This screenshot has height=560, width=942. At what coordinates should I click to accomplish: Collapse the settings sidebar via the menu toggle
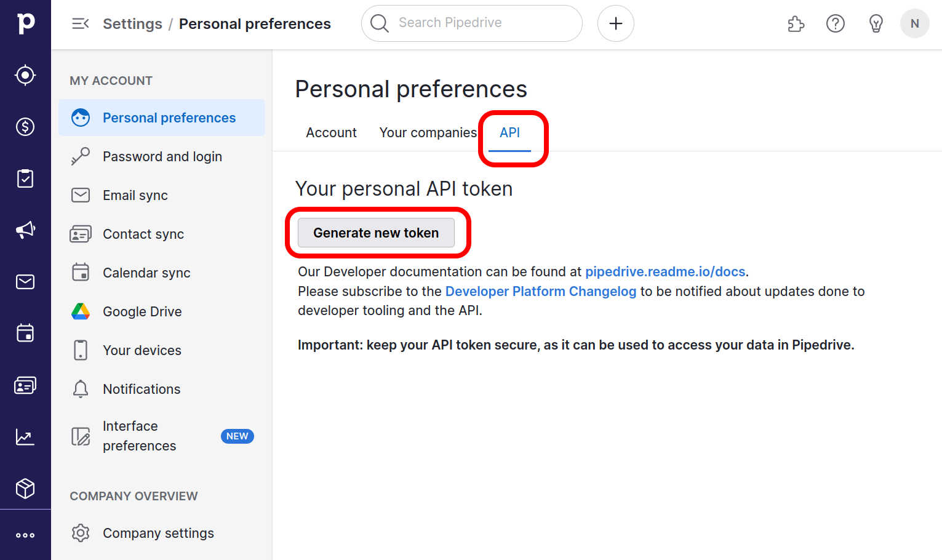pos(81,24)
